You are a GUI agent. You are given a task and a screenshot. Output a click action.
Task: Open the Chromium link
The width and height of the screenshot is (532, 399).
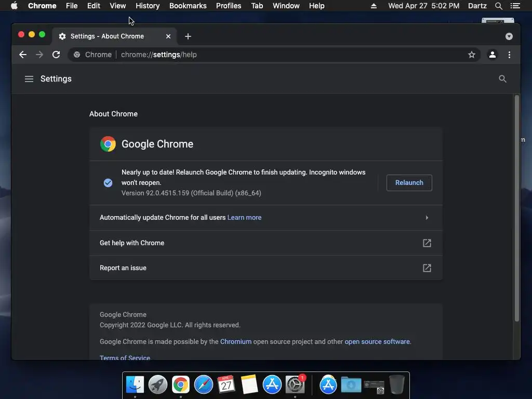[x=236, y=342]
